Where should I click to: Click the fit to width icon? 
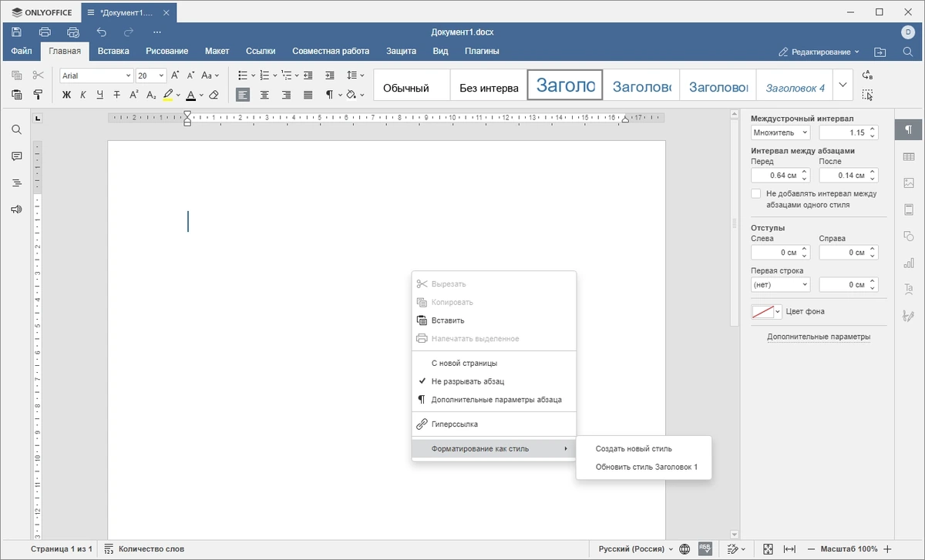pyautogui.click(x=789, y=549)
